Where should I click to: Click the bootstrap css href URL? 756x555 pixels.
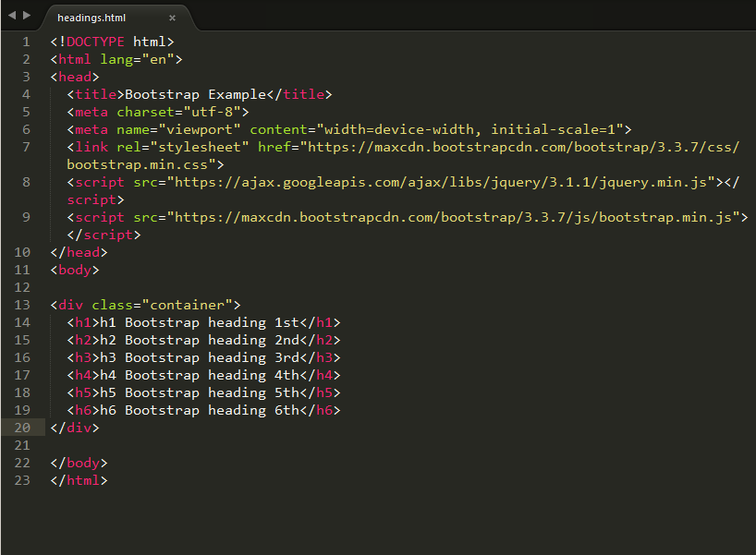519,147
